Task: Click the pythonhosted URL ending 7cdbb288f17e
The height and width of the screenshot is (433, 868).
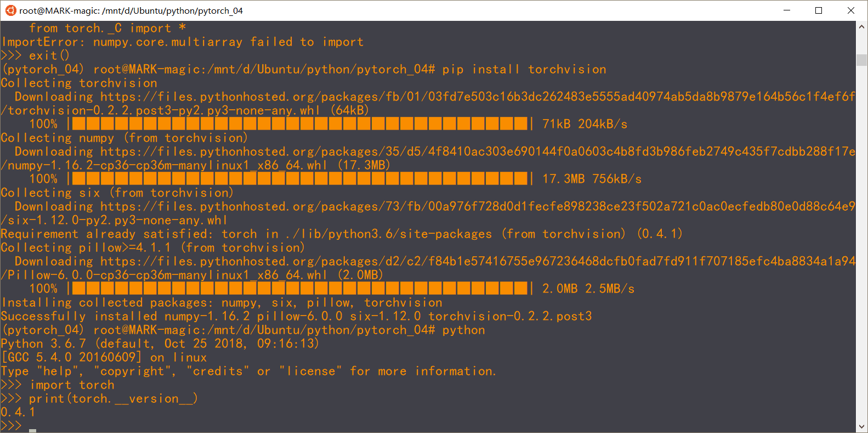Action: click(x=478, y=151)
